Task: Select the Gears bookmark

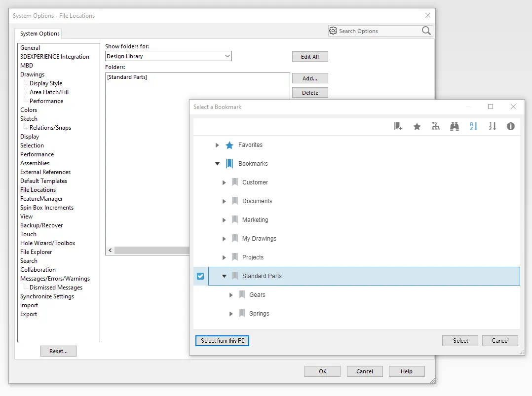Action: [x=258, y=294]
